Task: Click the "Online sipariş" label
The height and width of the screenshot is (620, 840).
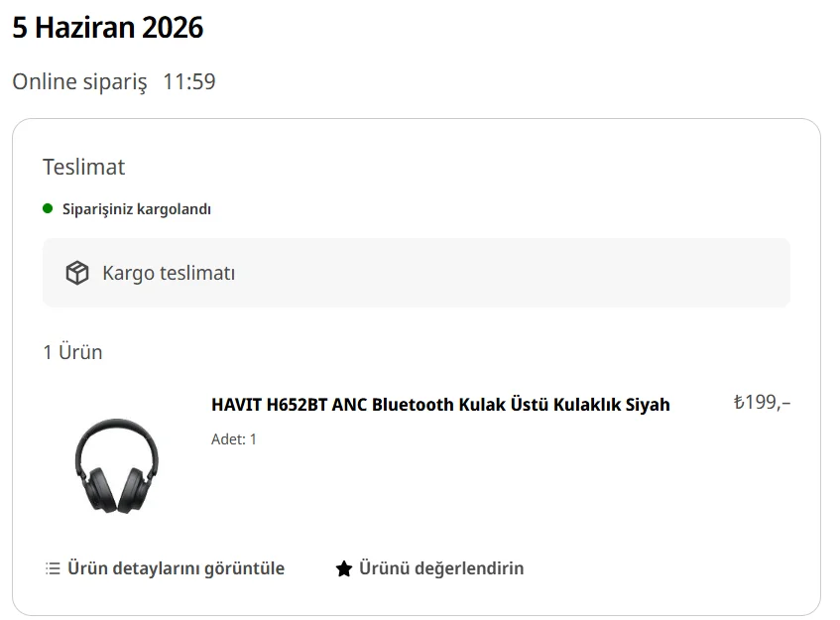Action: click(79, 82)
